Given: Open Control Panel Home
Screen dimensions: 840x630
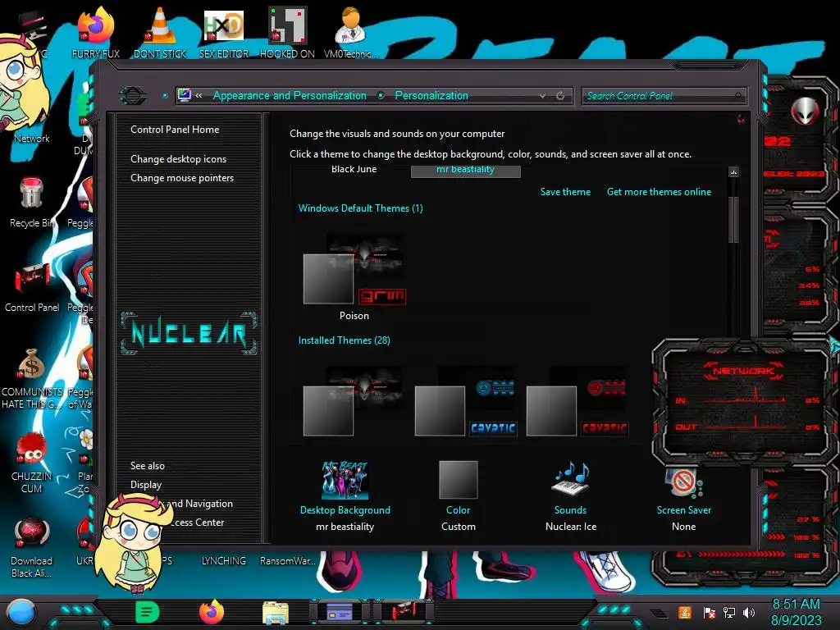Looking at the screenshot, I should click(175, 129).
